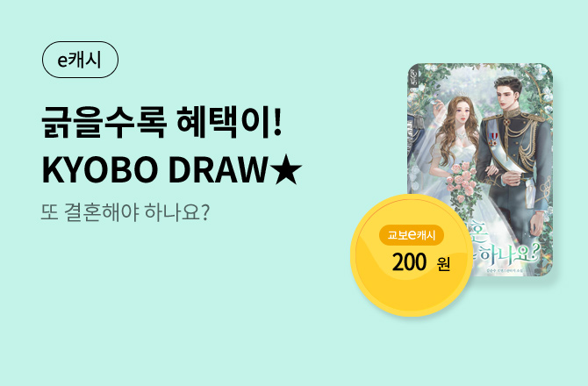Click the 원 currency text on coin
588x386 pixels.
(x=443, y=265)
